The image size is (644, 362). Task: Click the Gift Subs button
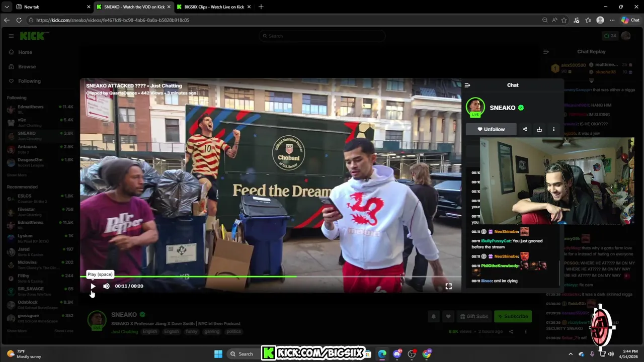pyautogui.click(x=473, y=316)
